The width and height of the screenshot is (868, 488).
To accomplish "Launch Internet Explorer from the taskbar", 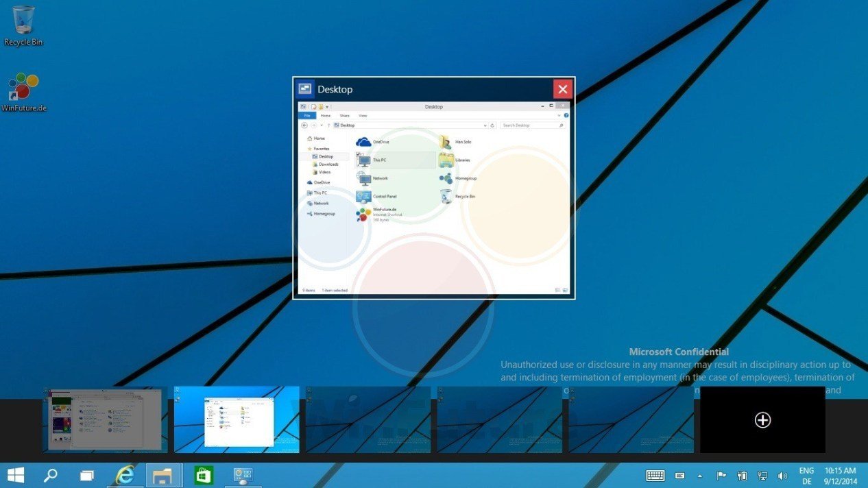I will [125, 475].
